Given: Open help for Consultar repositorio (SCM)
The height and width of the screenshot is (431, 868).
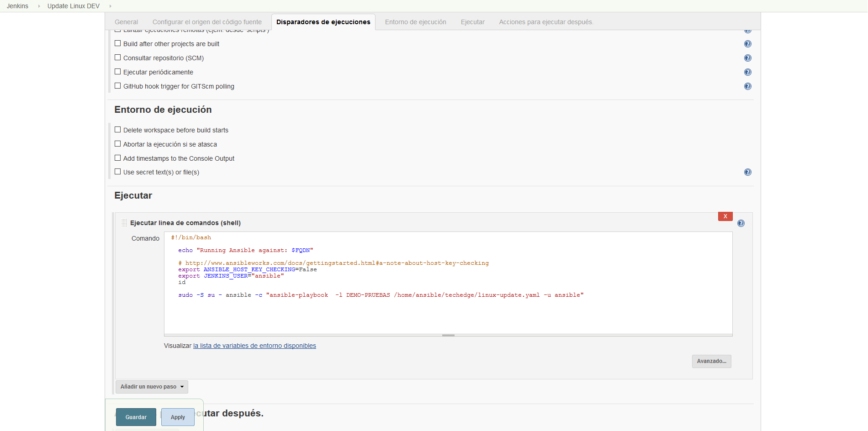Looking at the screenshot, I should tap(747, 58).
